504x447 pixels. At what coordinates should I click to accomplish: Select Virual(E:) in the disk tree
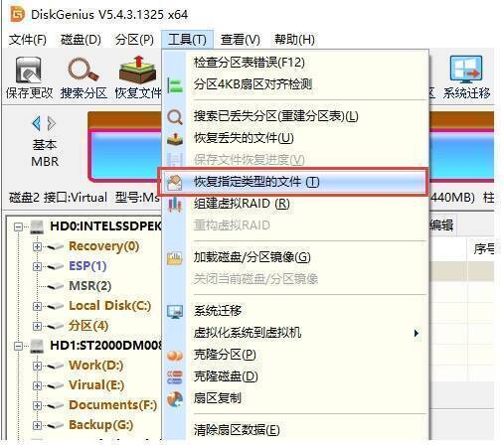pyautogui.click(x=96, y=385)
